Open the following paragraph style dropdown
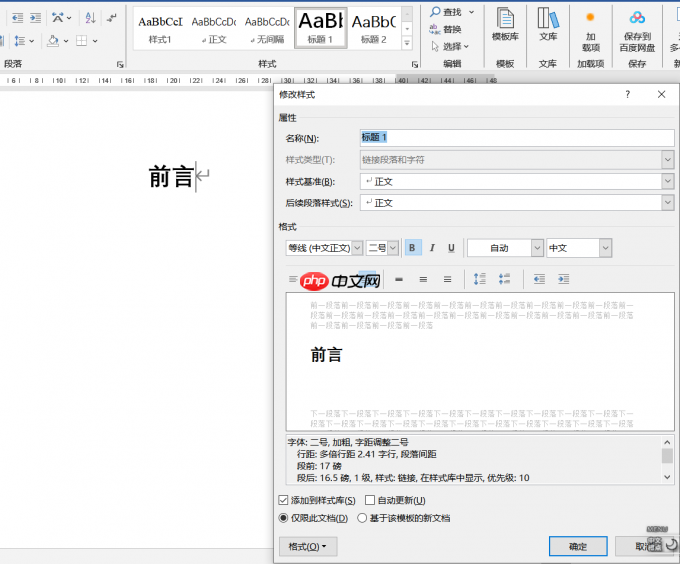This screenshot has height=564, width=680. coord(667,202)
